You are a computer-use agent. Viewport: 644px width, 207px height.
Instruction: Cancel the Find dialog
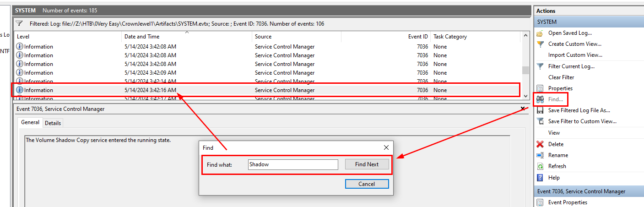point(367,184)
